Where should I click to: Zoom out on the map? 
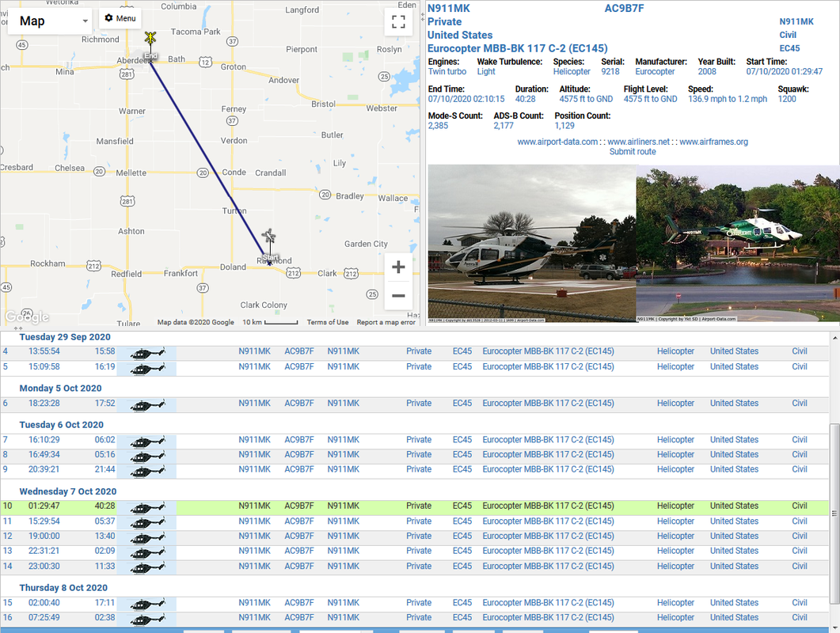click(398, 295)
